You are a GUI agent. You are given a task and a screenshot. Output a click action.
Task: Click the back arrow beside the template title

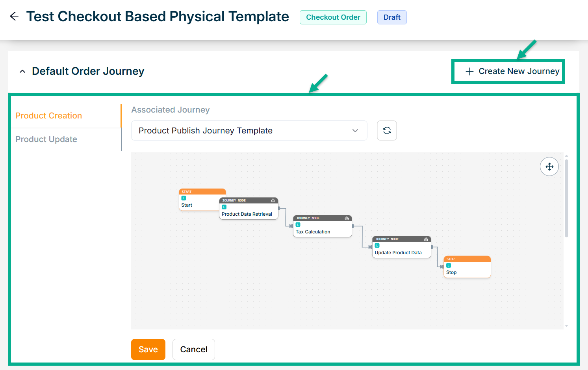tap(14, 16)
